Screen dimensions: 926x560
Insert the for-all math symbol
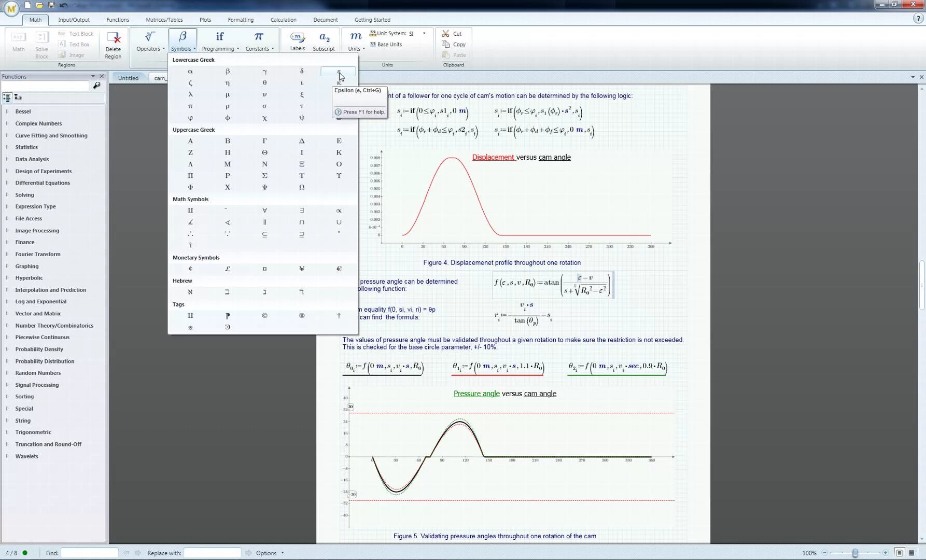tap(264, 211)
